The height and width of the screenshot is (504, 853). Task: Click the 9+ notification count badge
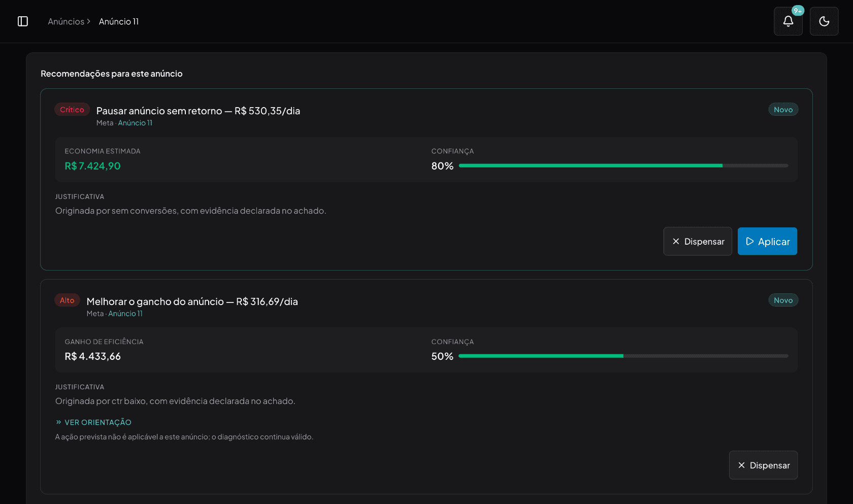coord(798,11)
